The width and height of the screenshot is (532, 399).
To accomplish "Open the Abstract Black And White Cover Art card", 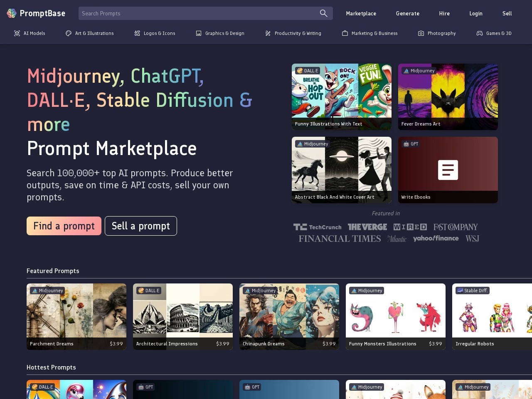I will point(342,170).
